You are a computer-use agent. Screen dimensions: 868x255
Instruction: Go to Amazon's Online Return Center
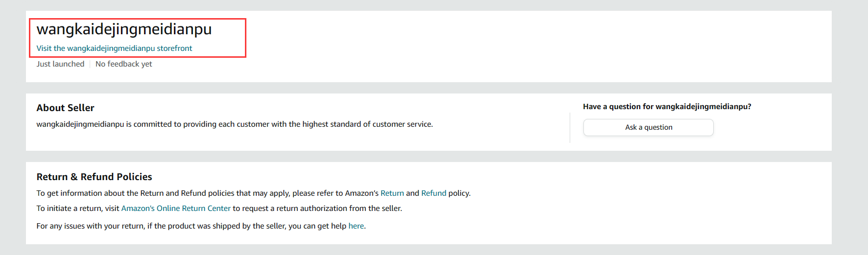176,209
